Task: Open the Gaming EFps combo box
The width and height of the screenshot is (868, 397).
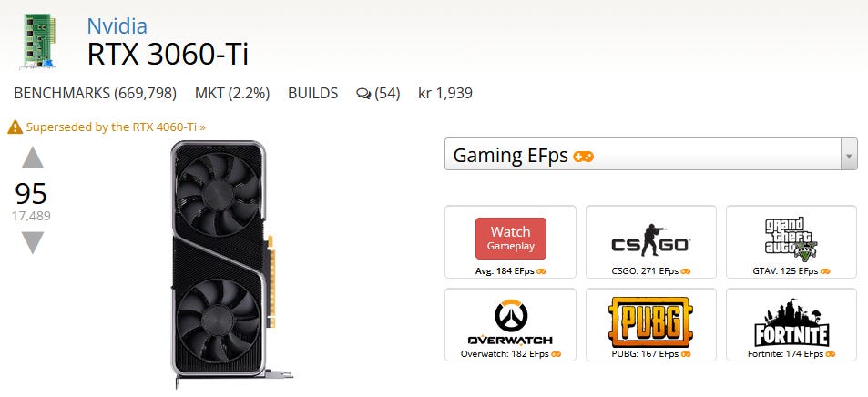Action: pyautogui.click(x=651, y=155)
